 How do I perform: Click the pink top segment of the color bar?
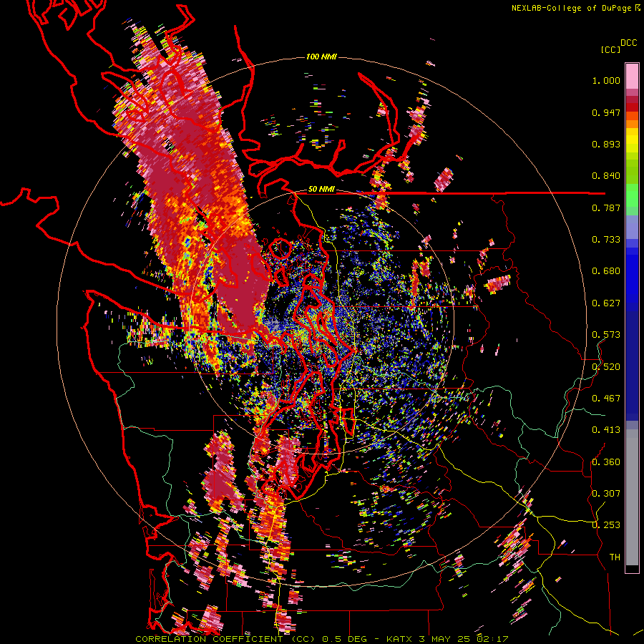pyautogui.click(x=632, y=76)
